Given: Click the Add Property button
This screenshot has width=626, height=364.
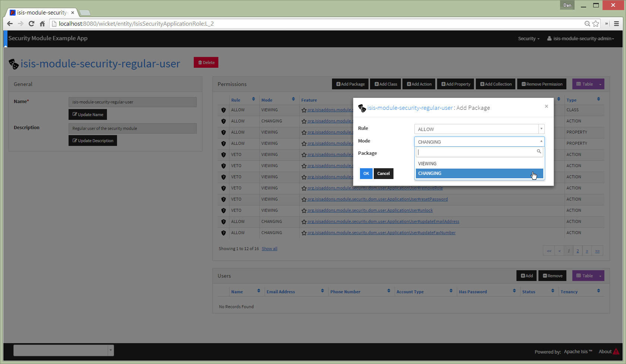Looking at the screenshot, I should 456,84.
